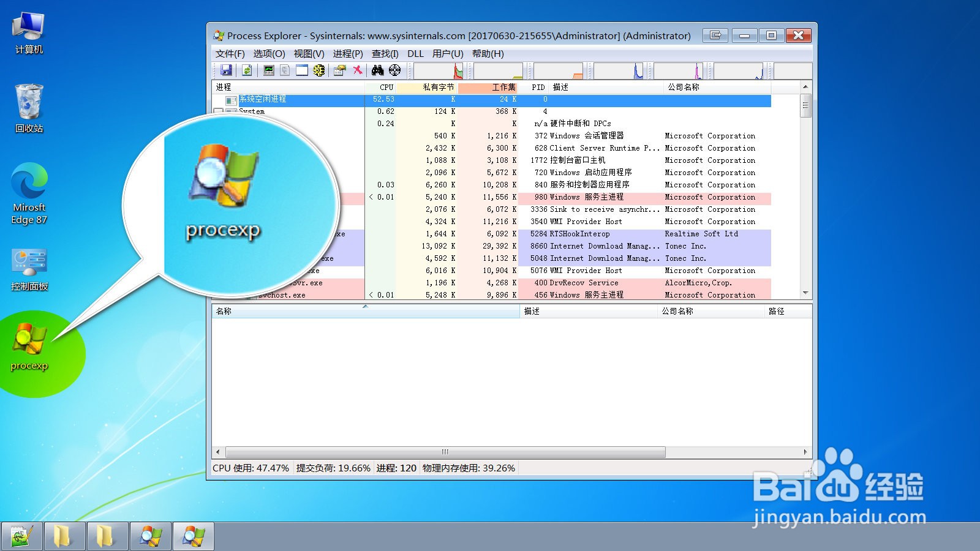Click the Mirosft Edge 87 desktop icon
Screen dimensions: 980x551
click(x=29, y=193)
